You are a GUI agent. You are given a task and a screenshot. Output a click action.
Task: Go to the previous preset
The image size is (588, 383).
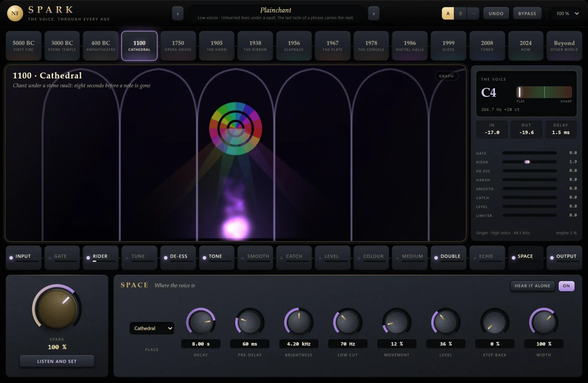coord(178,13)
